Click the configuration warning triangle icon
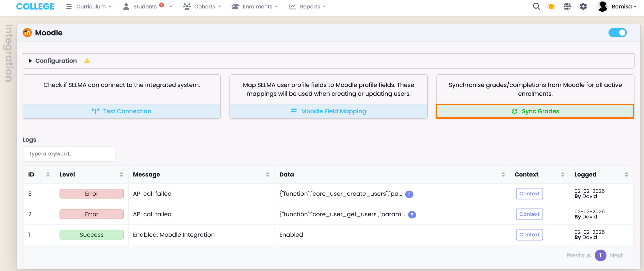Viewport: 644px width, 271px height. [x=87, y=61]
